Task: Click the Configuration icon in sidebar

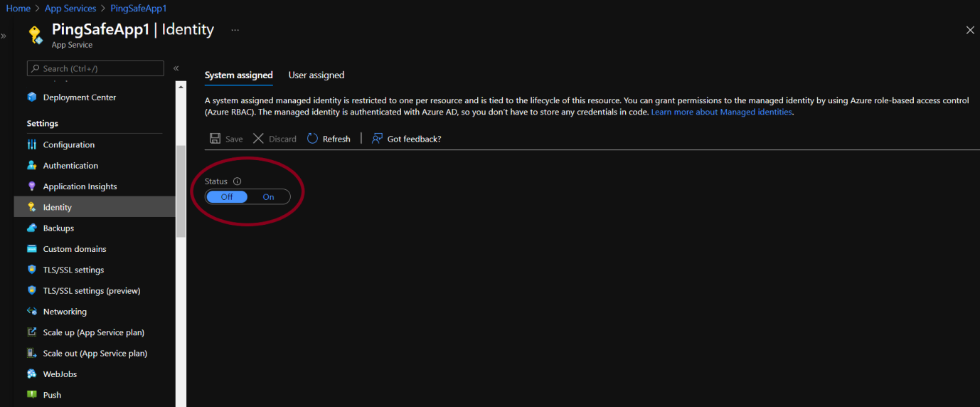Action: (x=32, y=145)
